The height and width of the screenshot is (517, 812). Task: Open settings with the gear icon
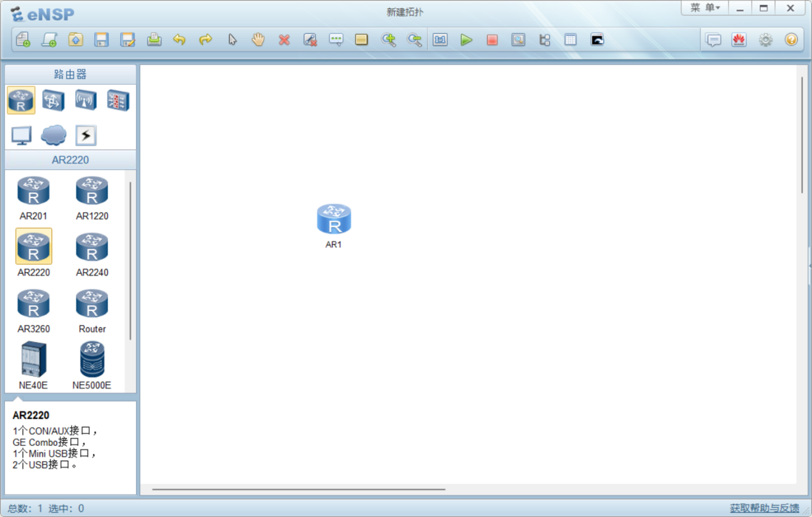coord(765,40)
